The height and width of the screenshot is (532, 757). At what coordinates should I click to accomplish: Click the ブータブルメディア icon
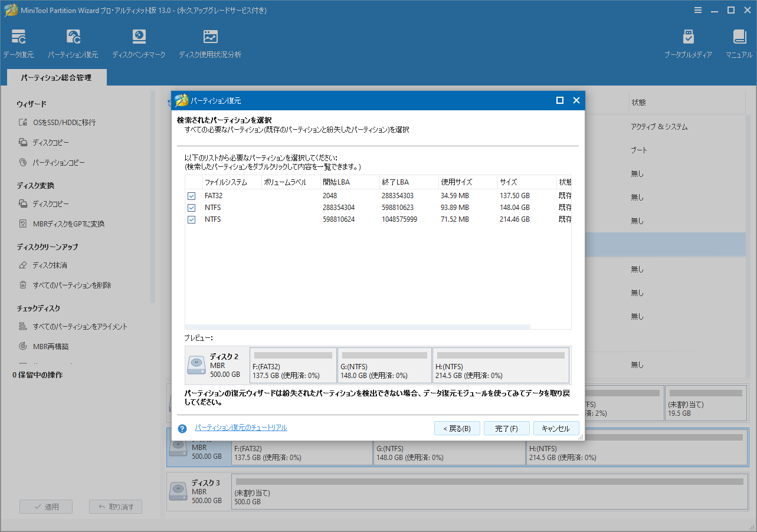pos(688,43)
